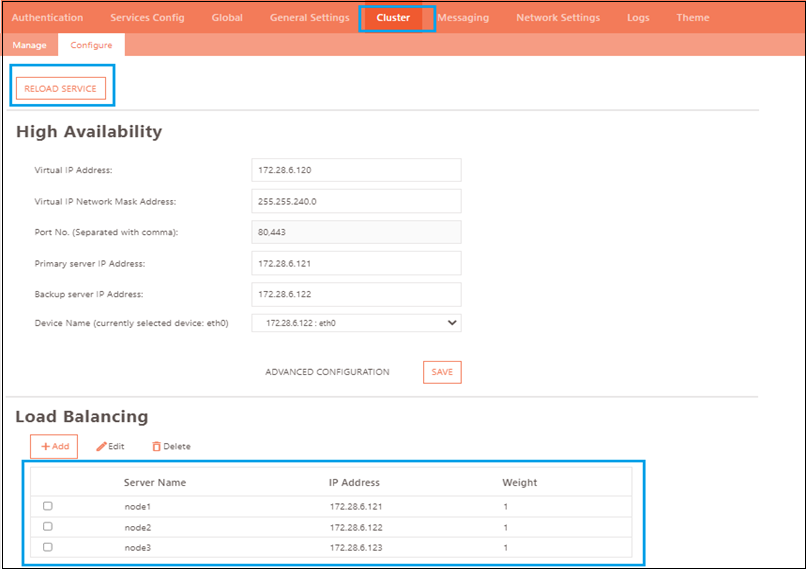The width and height of the screenshot is (806, 569).
Task: Click the Device Name label text
Action: 131,323
